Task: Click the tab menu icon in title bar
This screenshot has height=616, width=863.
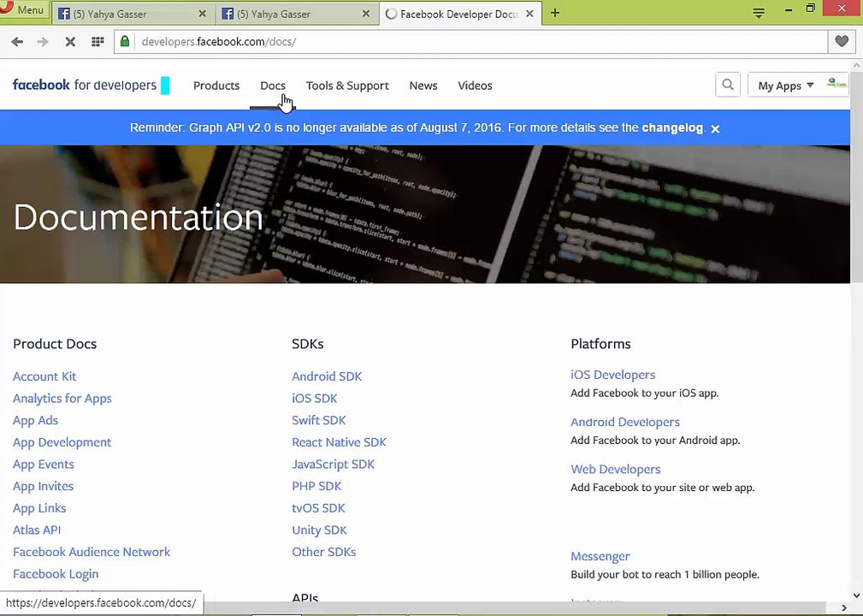Action: click(759, 13)
